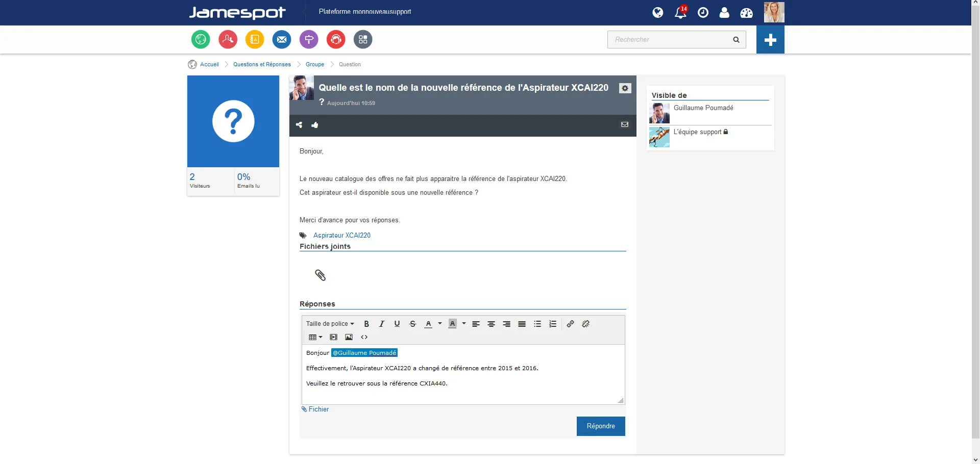Align text right
980x464 pixels.
pos(506,324)
